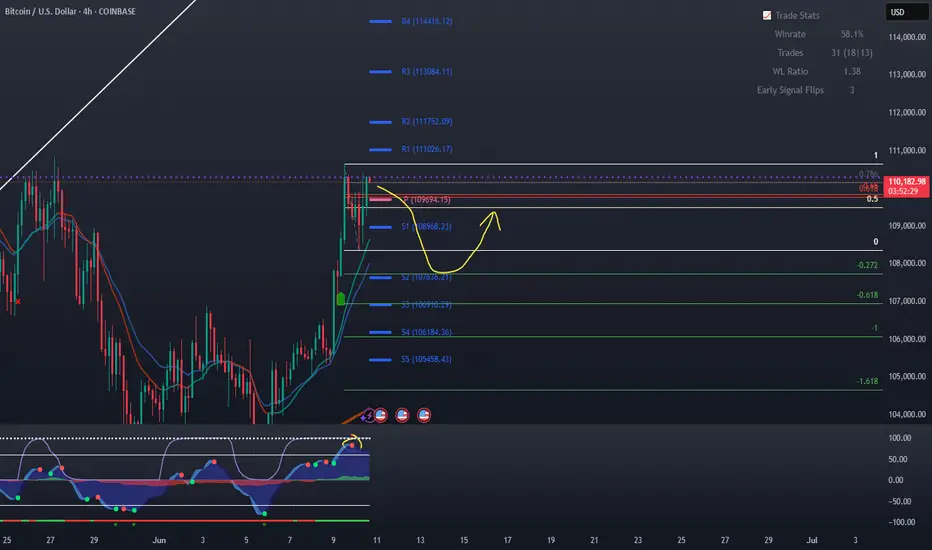Click the blue S5 pivot line marker
Viewport: 932px width, 550px height.
pyautogui.click(x=380, y=360)
